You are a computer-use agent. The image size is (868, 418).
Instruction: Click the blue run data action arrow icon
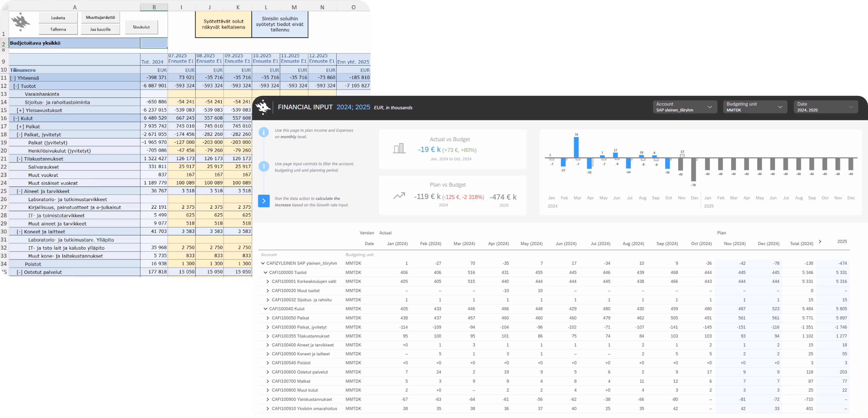pyautogui.click(x=264, y=201)
